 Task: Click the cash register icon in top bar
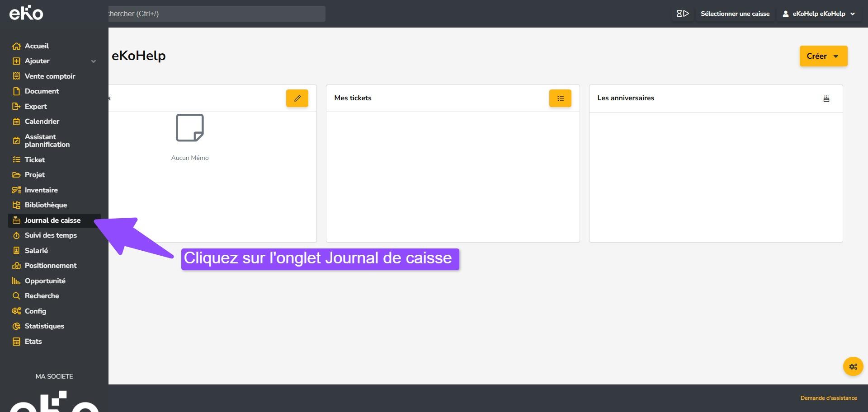[x=682, y=14]
